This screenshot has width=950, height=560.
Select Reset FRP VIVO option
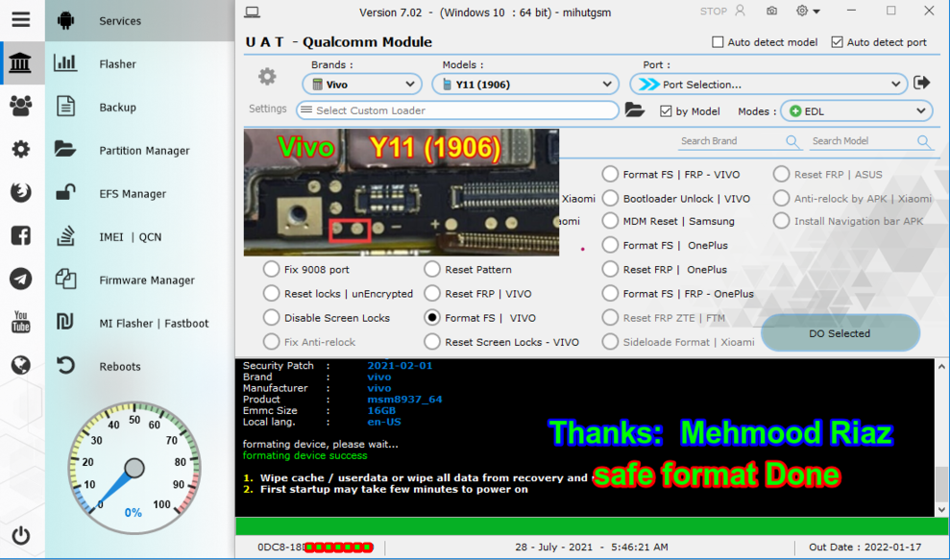(432, 293)
